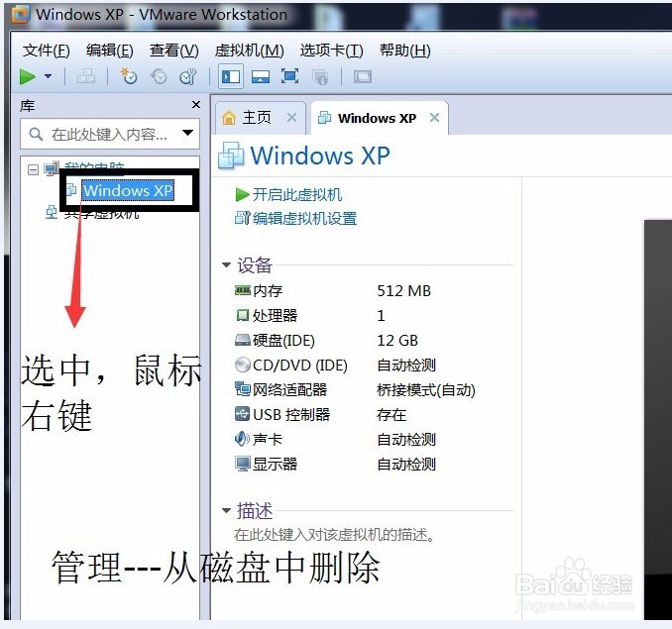Click the sound card speaker icon
This screenshot has width=672, height=629.
(x=243, y=439)
